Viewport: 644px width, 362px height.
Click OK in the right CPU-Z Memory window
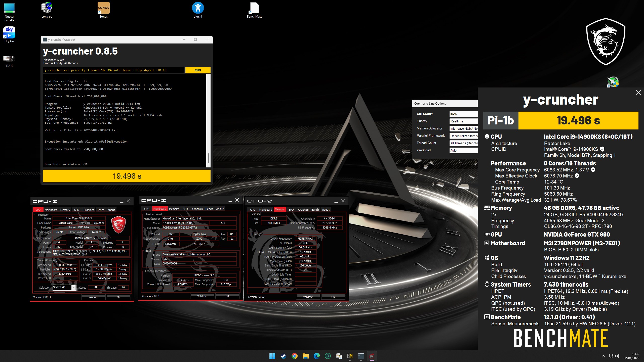(333, 297)
